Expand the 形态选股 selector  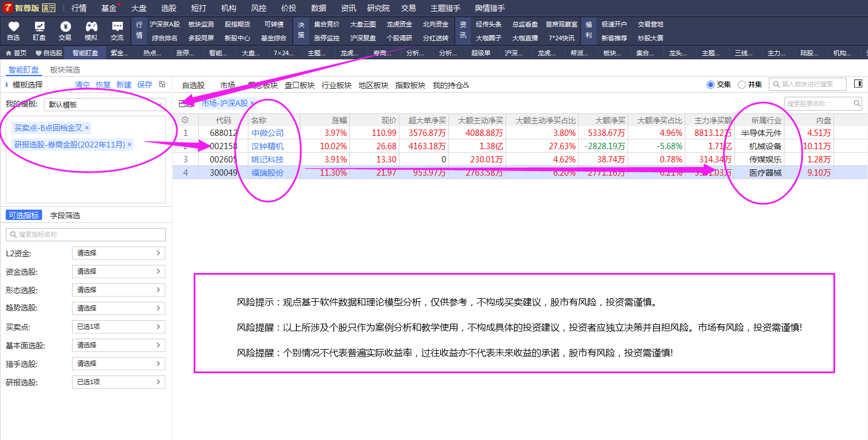[x=119, y=290]
